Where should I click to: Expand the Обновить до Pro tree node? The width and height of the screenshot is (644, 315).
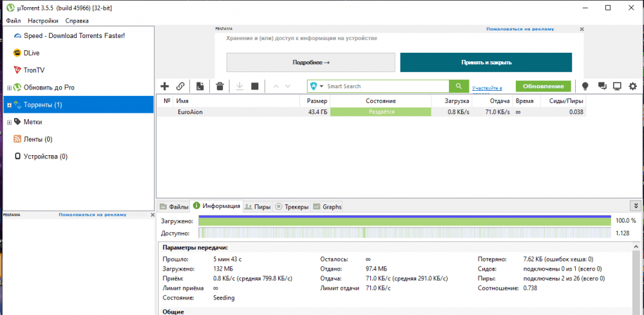(x=9, y=88)
